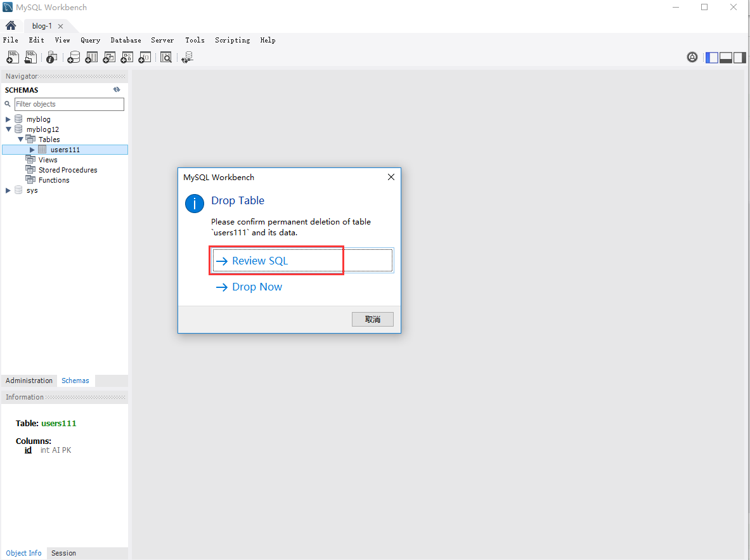Open the Edit menu

[x=36, y=40]
